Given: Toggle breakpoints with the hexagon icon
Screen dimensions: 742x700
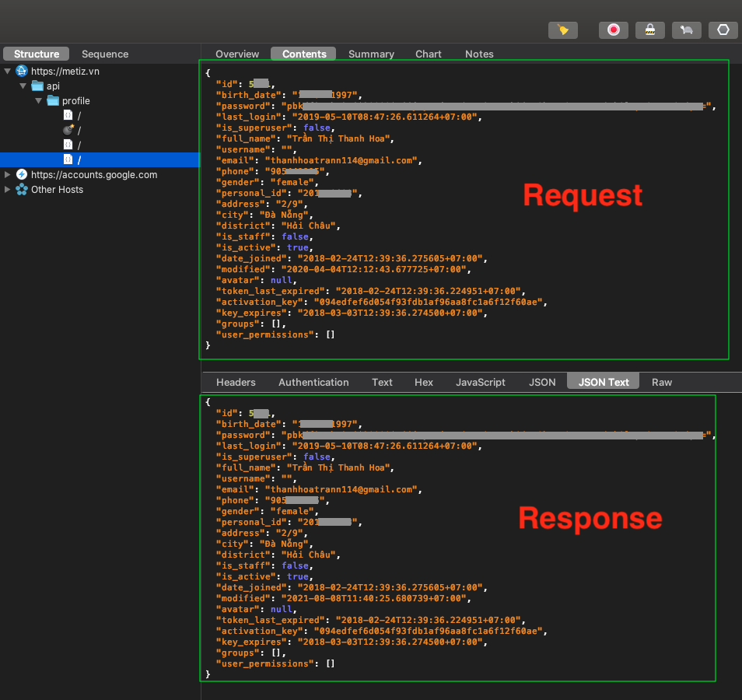Looking at the screenshot, I should click(723, 30).
